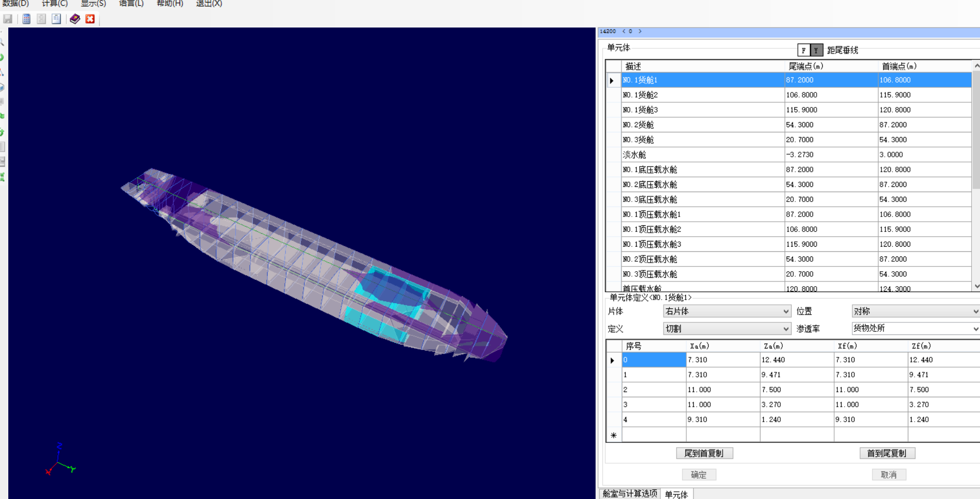The height and width of the screenshot is (499, 980).
Task: Click the compartment list scrollbar thumb
Action: click(976, 130)
